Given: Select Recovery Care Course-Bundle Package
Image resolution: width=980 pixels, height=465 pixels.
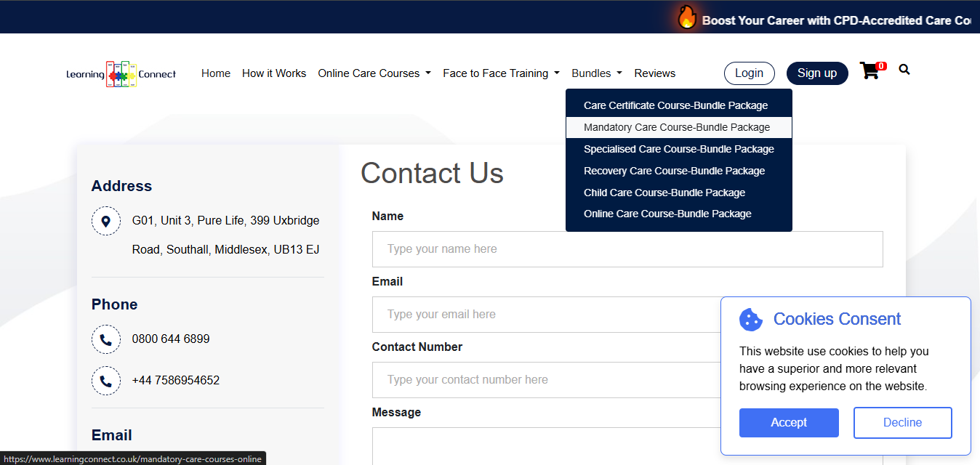Looking at the screenshot, I should (x=679, y=171).
